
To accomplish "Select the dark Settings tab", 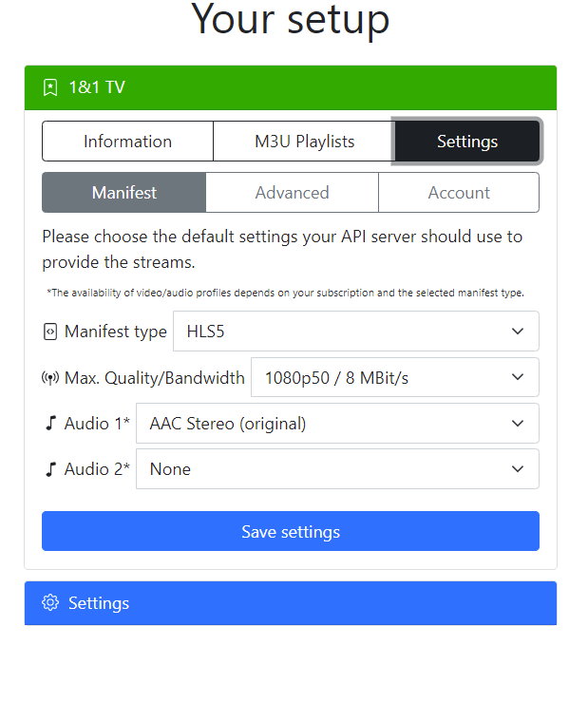I will point(467,142).
